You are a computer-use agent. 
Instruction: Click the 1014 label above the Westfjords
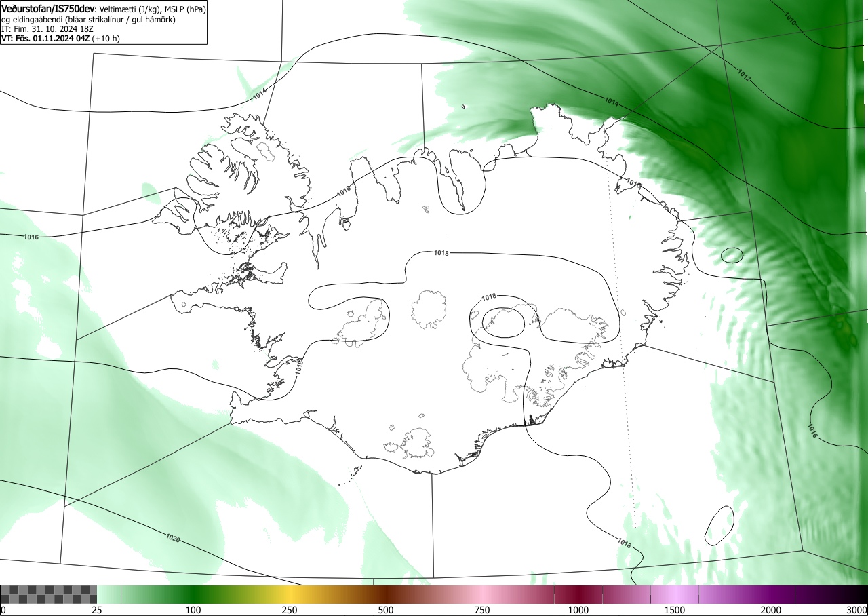click(x=260, y=95)
